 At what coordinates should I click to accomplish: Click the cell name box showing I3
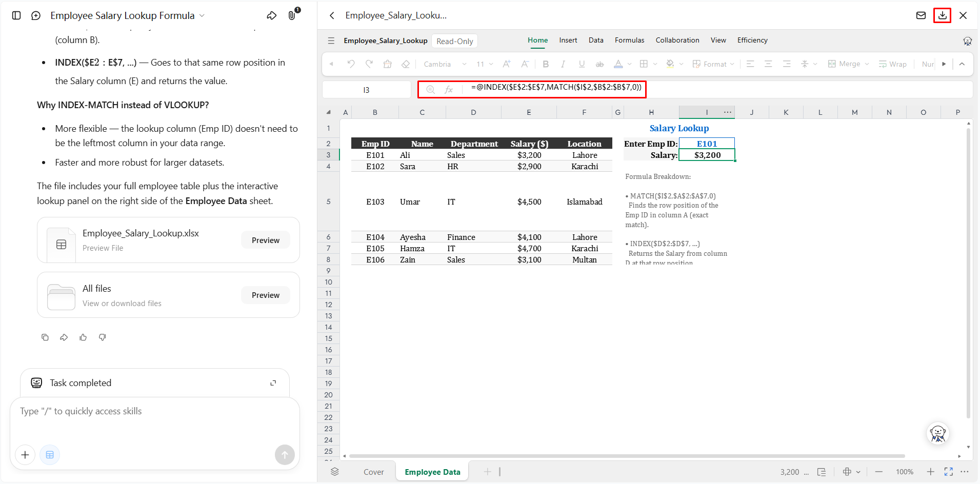click(x=366, y=90)
